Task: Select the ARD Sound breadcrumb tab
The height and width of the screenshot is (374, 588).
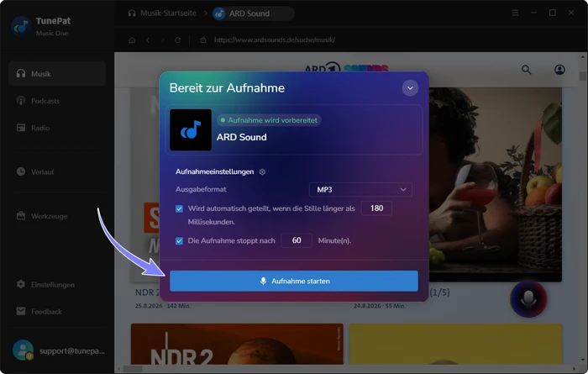Action: coord(253,13)
